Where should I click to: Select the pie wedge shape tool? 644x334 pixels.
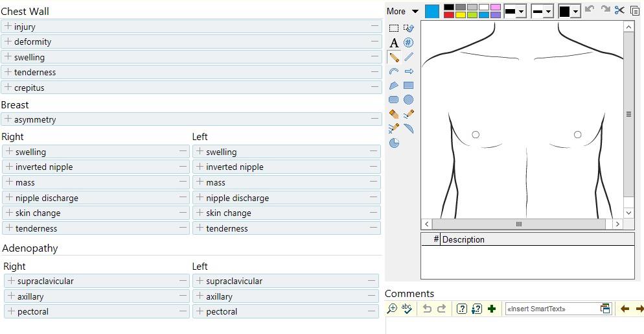point(394,143)
